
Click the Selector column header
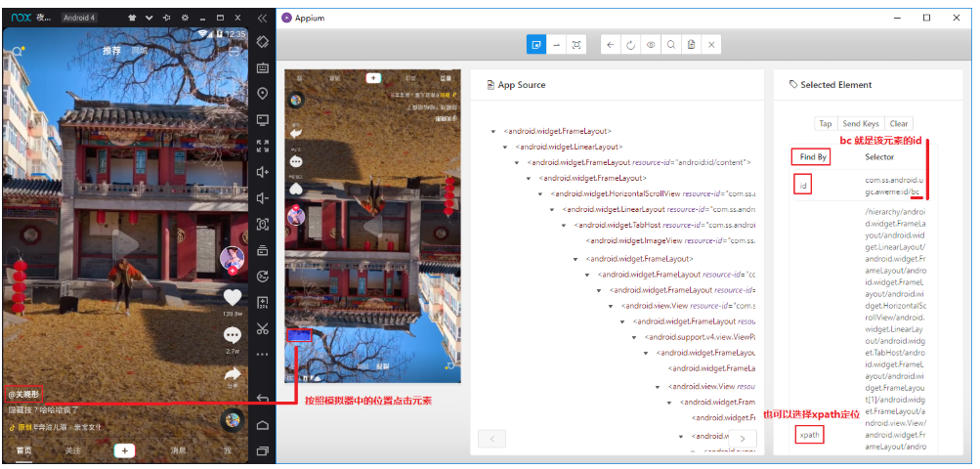pos(879,157)
